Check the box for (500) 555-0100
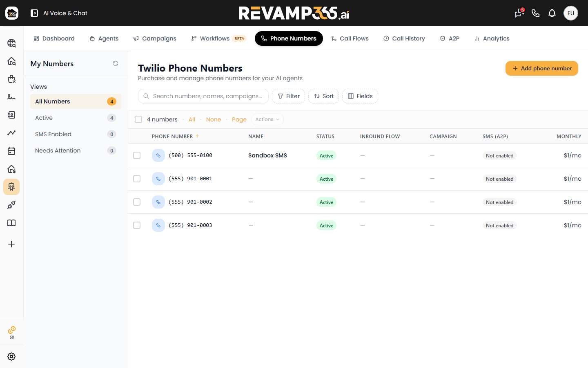The width and height of the screenshot is (588, 368). (x=137, y=155)
